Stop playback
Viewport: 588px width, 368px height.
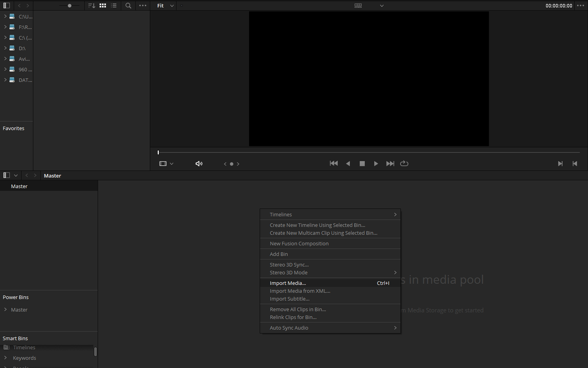tap(362, 163)
